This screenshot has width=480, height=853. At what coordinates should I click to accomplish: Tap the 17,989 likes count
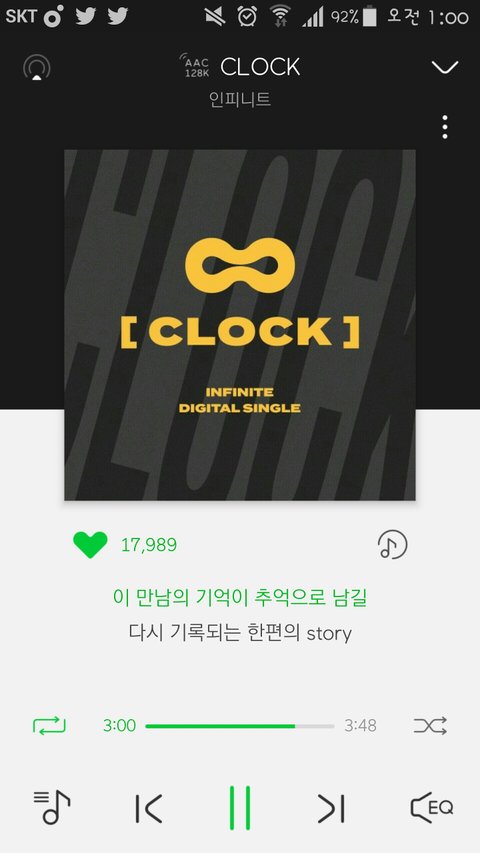pyautogui.click(x=149, y=545)
